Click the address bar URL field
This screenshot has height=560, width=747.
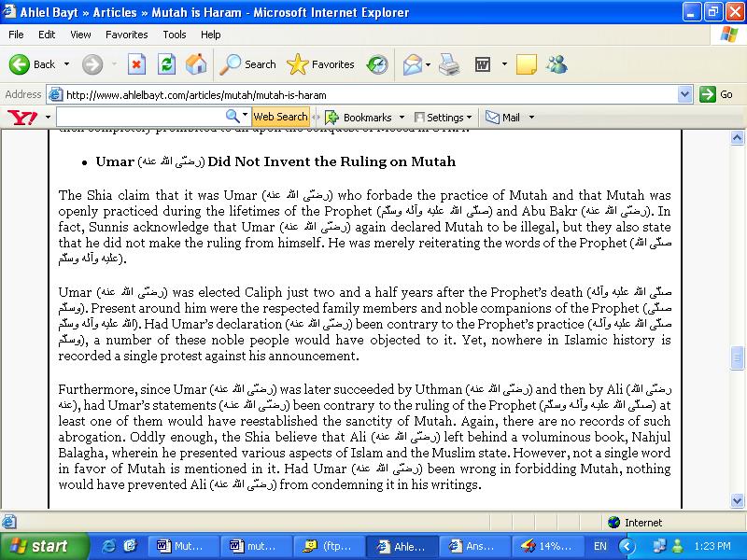point(369,95)
